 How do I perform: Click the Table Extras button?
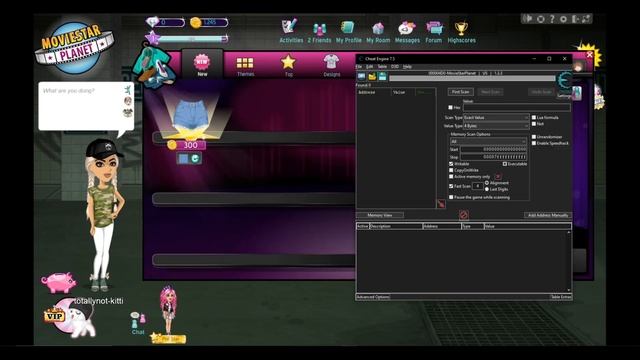pos(561,297)
